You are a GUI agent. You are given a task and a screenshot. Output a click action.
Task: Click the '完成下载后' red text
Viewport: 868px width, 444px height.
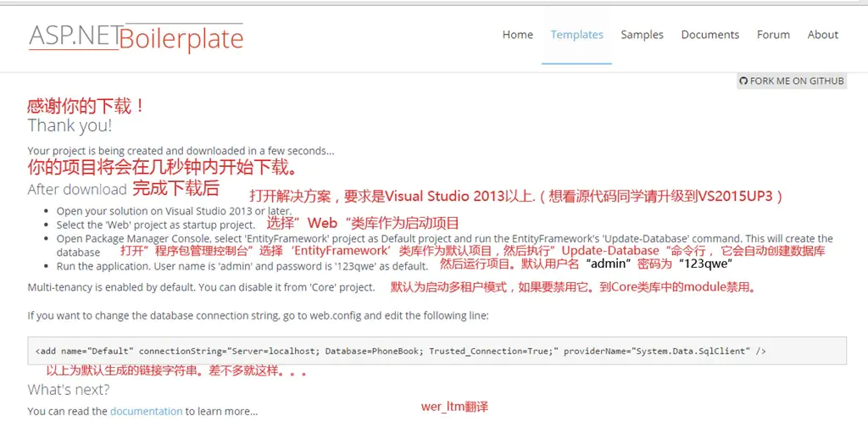[175, 188]
